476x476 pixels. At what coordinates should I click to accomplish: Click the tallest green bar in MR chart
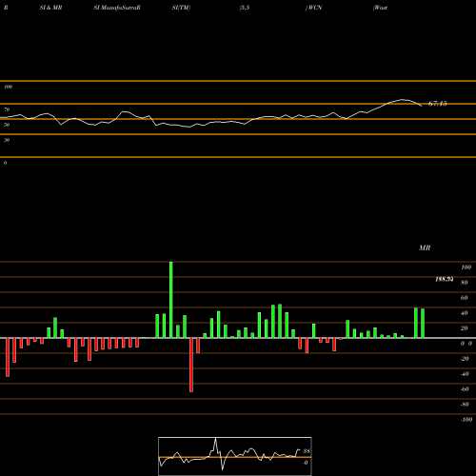(x=171, y=300)
